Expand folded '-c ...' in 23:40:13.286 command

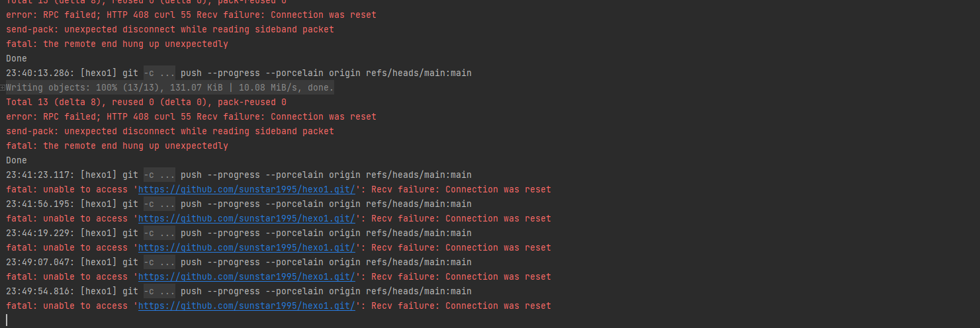point(159,73)
